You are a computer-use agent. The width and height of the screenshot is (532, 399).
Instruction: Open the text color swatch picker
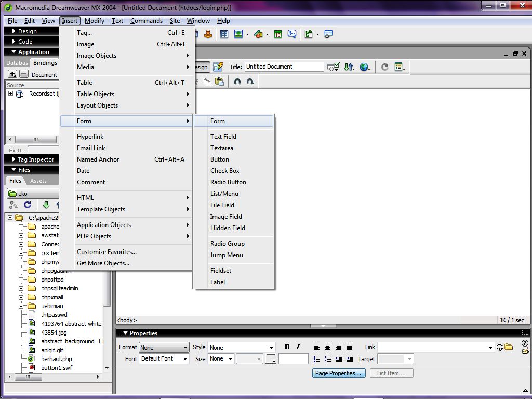271,358
